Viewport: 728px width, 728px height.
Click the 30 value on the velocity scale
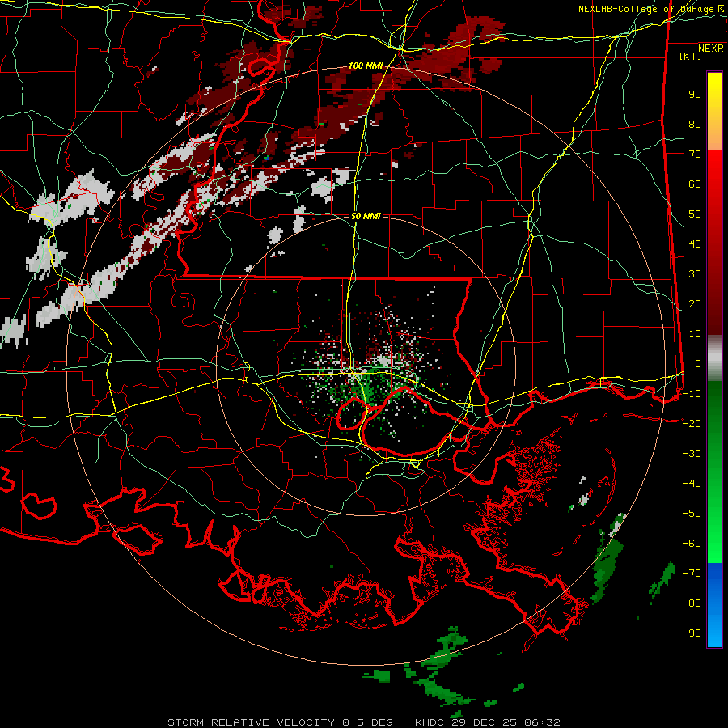click(x=695, y=274)
